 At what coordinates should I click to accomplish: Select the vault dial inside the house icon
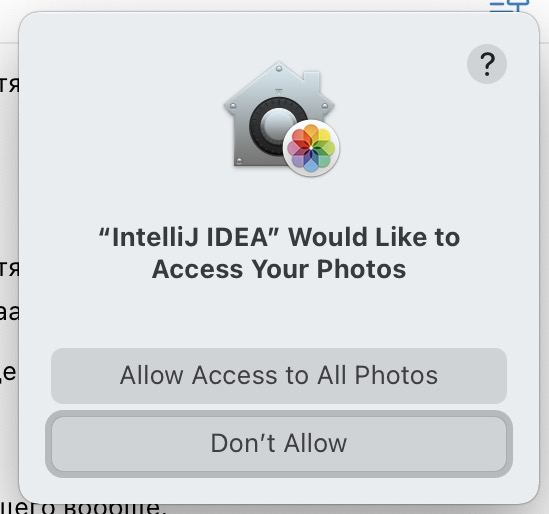[277, 125]
